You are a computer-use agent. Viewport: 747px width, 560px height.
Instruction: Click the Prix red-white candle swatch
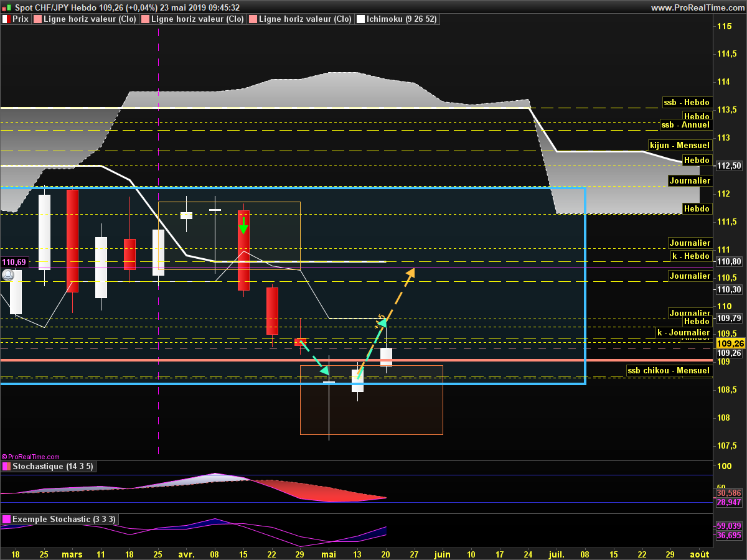6,19
